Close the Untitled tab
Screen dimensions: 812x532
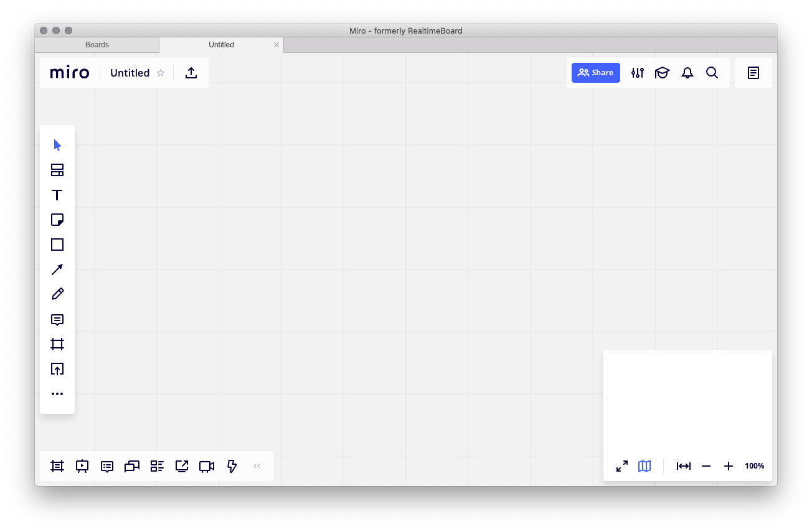click(276, 45)
